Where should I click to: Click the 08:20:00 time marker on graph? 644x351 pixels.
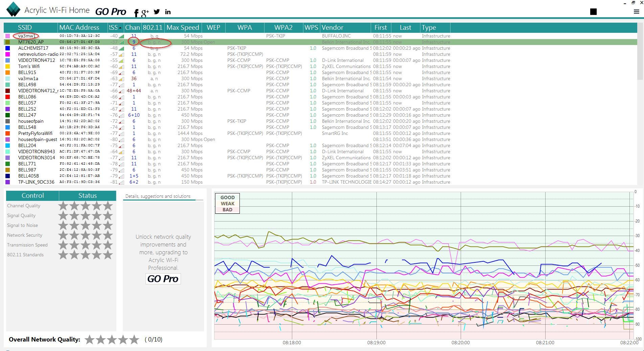[x=460, y=343]
